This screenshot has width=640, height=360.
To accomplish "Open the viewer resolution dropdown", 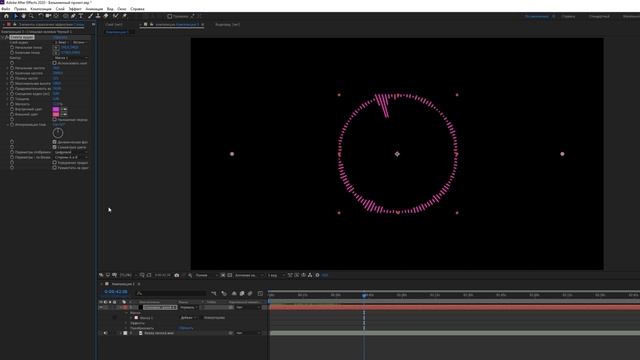I will [206, 275].
